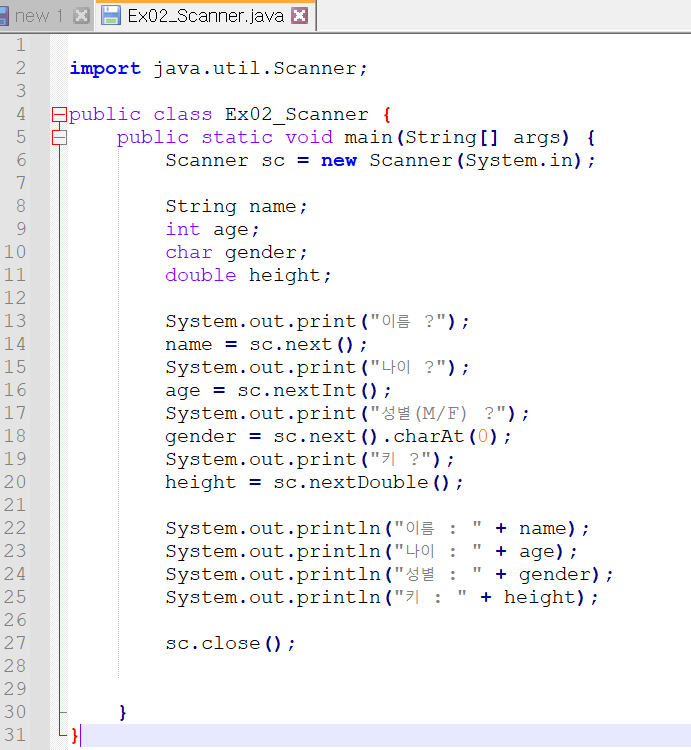Click the red closing brace on line 31
The image size is (691, 750).
coord(74,735)
